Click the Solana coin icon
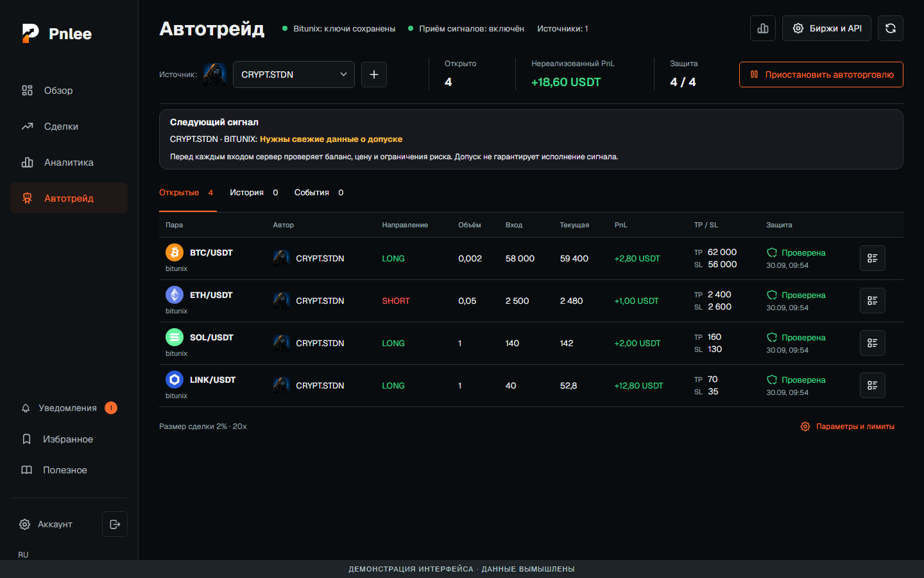 tap(175, 337)
